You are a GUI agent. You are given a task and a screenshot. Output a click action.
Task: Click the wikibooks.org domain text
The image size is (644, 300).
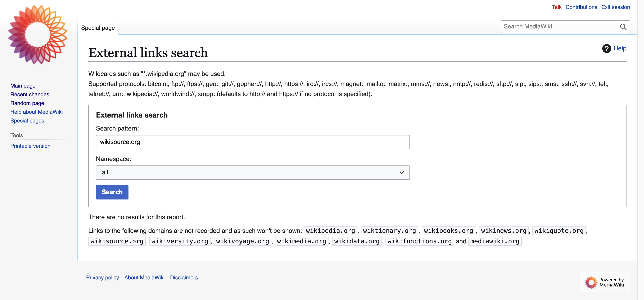point(448,231)
